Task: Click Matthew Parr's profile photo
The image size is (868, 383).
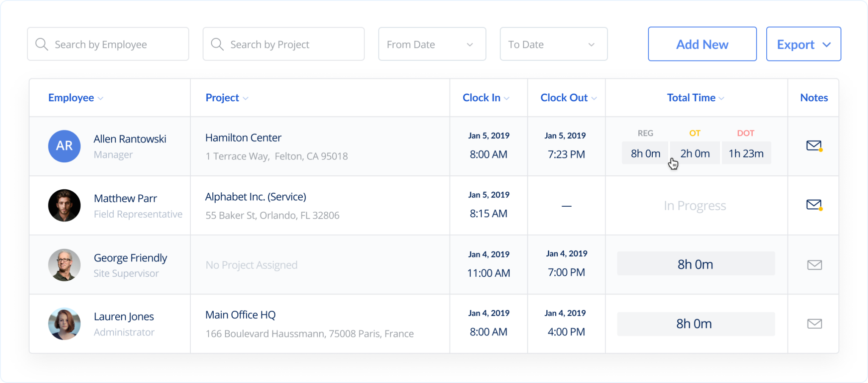Action: point(64,205)
